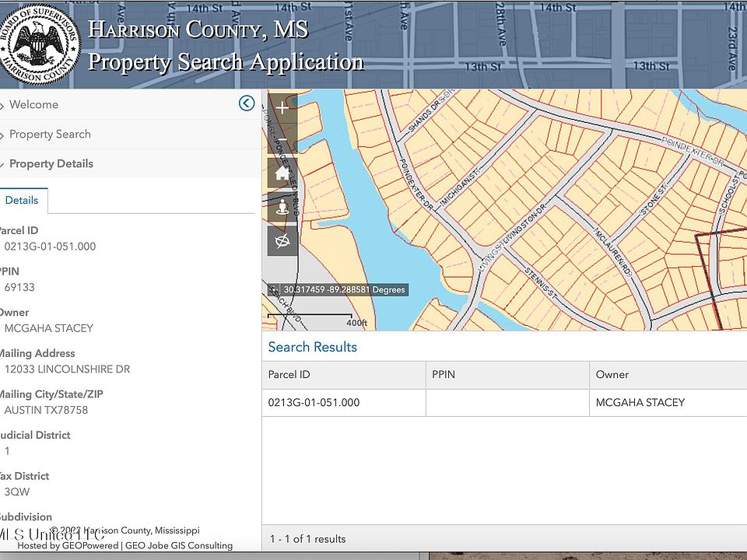Expand the Property Search section

point(50,134)
